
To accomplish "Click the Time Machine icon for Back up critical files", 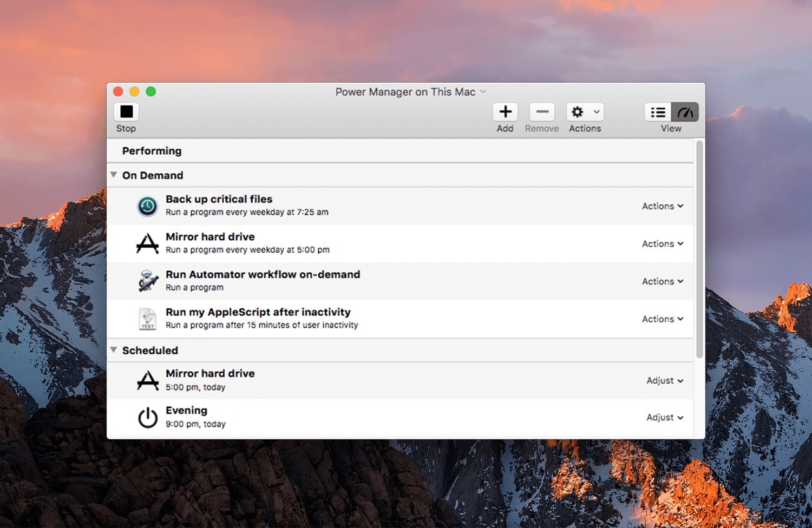I will 147,206.
